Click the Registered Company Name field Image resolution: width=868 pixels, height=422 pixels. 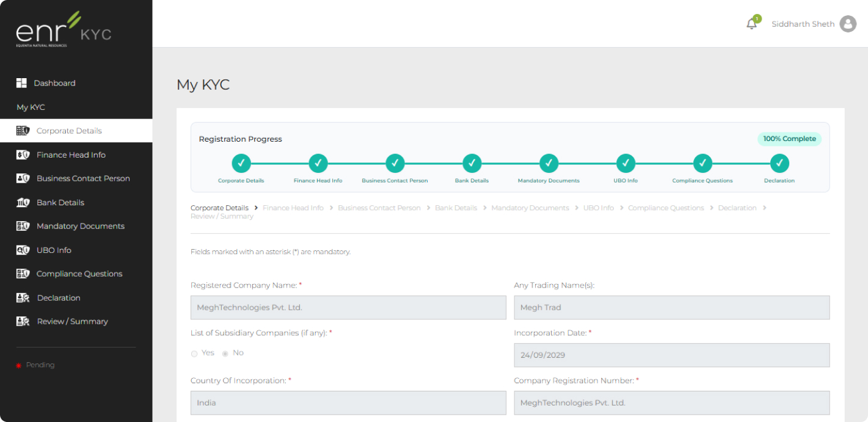tap(348, 307)
